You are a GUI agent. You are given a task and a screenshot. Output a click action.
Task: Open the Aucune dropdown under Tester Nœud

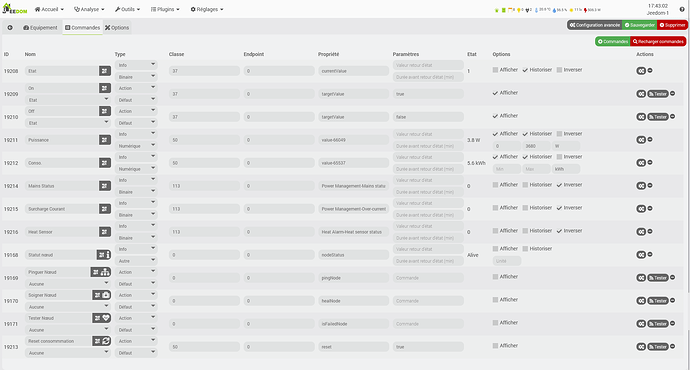(x=68, y=330)
